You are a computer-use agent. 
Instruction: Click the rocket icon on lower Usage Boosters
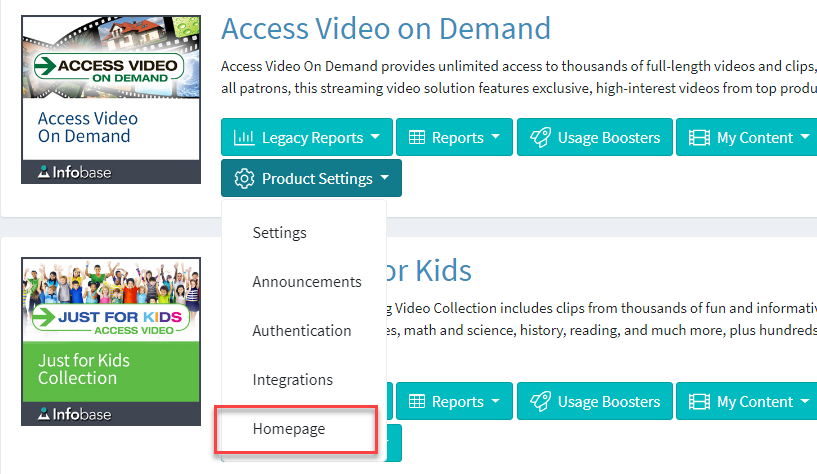pyautogui.click(x=540, y=402)
